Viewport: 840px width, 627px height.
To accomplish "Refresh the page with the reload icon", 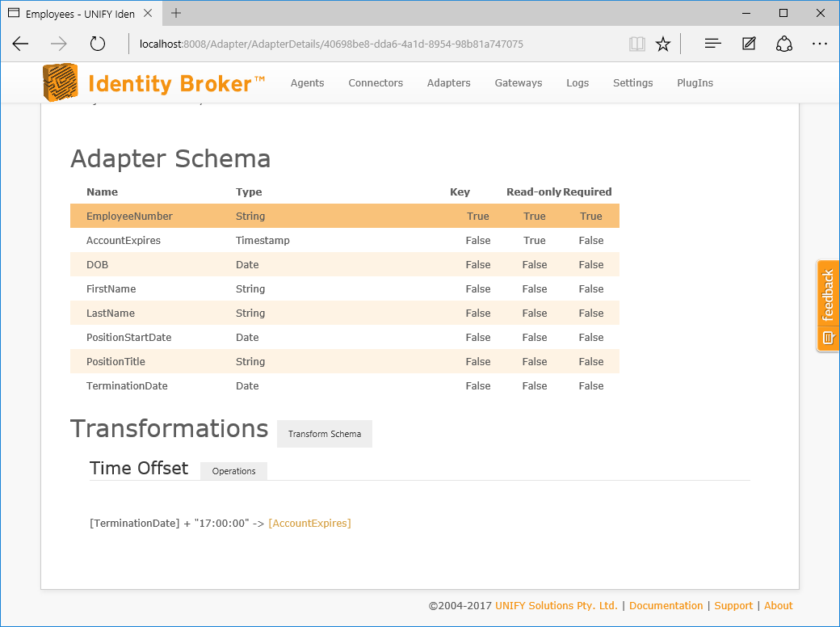I will [x=98, y=44].
